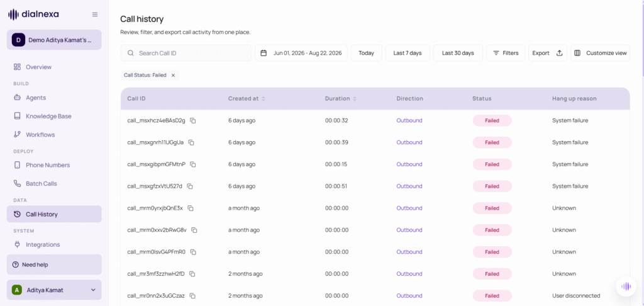
Task: Click 2 months ago for call_mr3mf3zzhwH2fD
Action: click(x=245, y=273)
